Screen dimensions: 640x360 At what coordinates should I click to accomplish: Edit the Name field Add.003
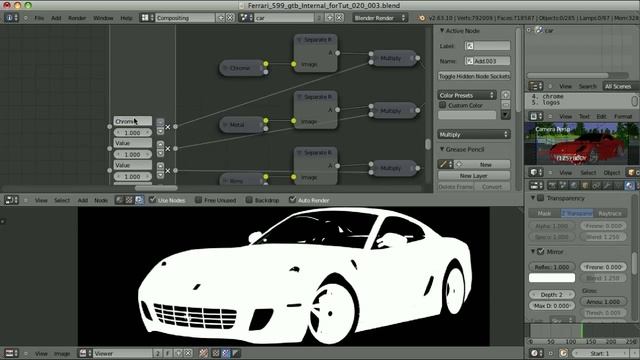tap(487, 61)
